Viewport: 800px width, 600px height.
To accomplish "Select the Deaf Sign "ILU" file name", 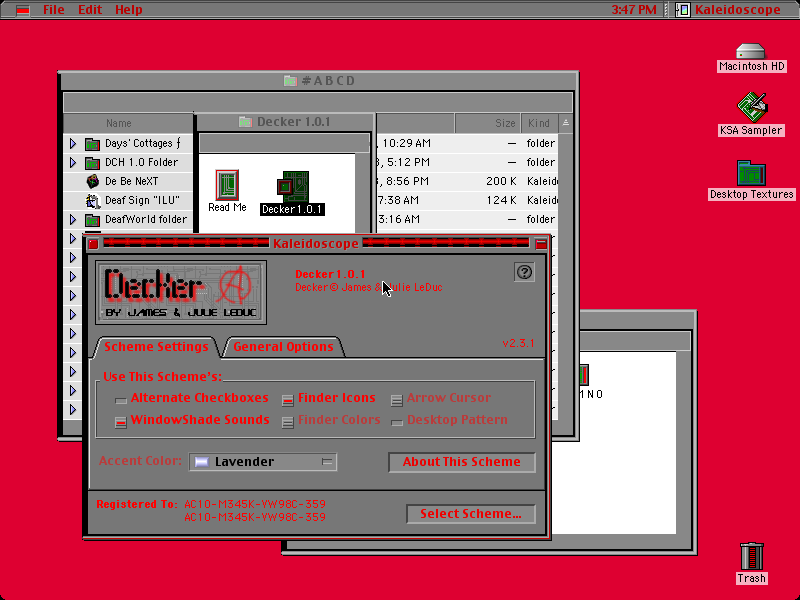I will pos(142,201).
